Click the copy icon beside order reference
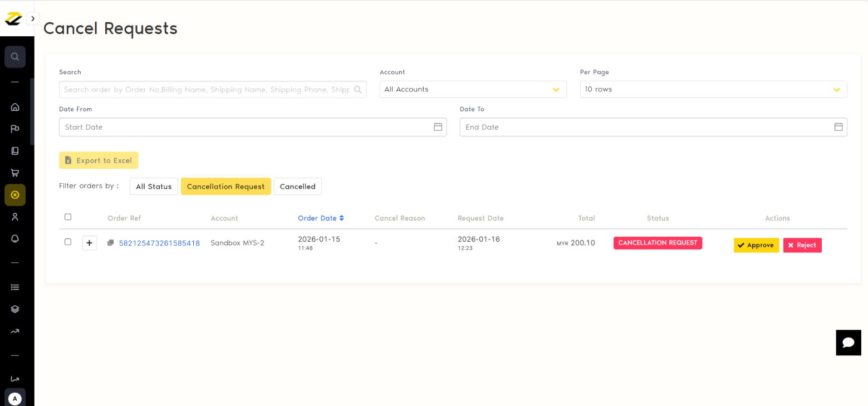Image resolution: width=868 pixels, height=406 pixels. [x=111, y=243]
